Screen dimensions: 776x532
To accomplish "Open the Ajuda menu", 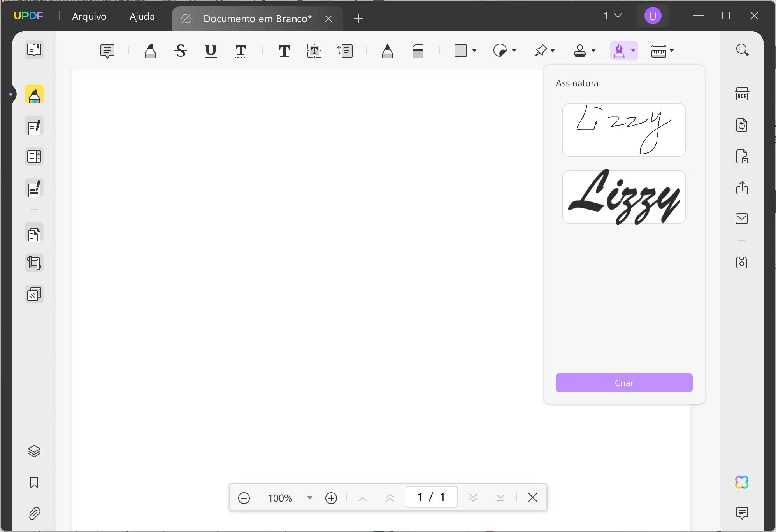I will pos(142,16).
